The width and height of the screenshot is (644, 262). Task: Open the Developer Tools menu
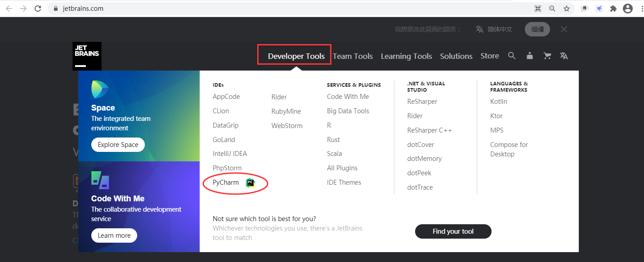point(296,56)
